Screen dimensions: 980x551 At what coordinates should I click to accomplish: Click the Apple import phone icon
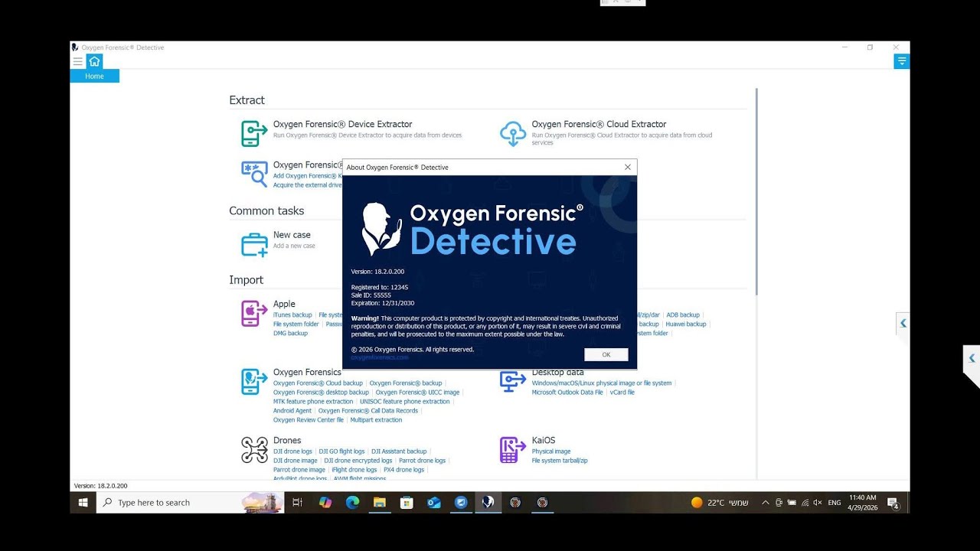pyautogui.click(x=254, y=313)
